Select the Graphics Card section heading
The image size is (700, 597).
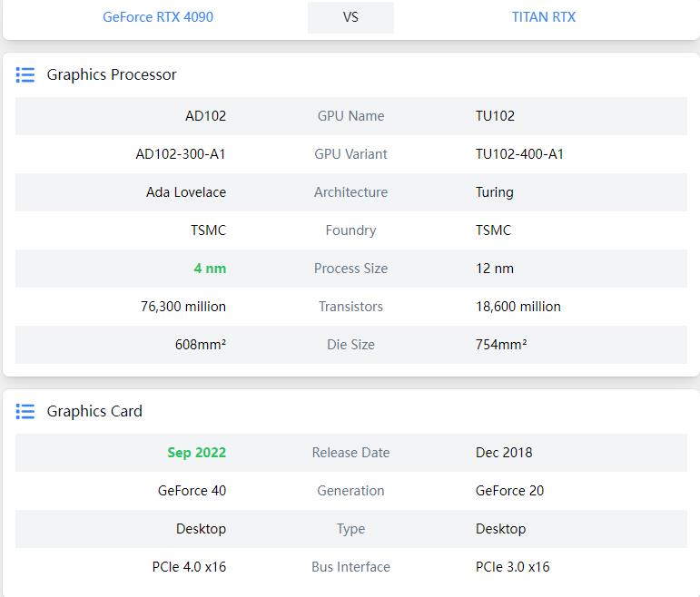(94, 411)
